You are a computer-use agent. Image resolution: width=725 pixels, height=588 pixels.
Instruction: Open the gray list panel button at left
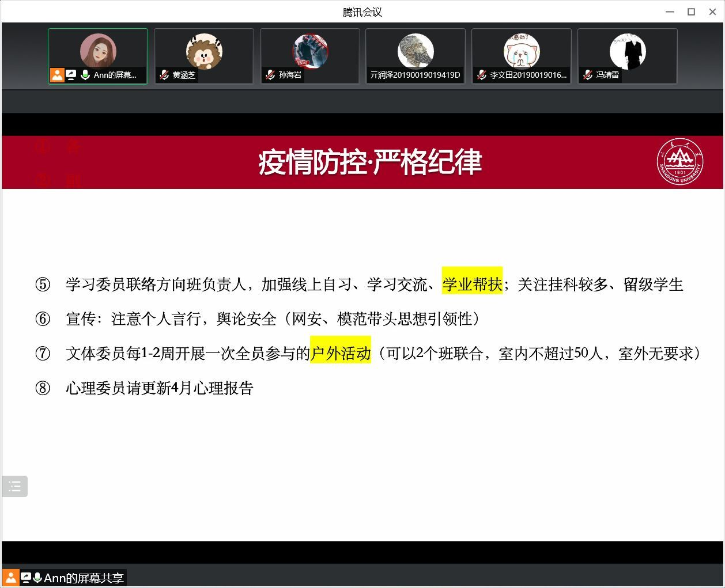coord(15,487)
